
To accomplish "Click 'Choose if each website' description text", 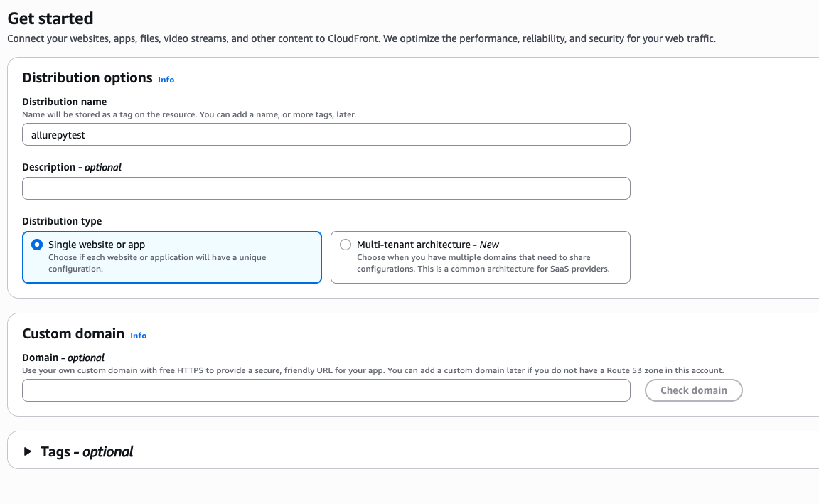I will pos(157,263).
